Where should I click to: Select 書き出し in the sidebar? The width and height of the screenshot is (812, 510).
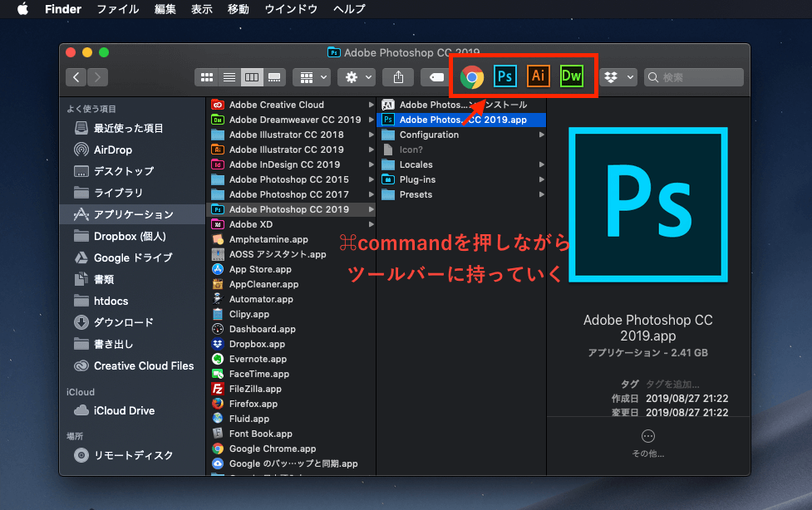[133, 344]
